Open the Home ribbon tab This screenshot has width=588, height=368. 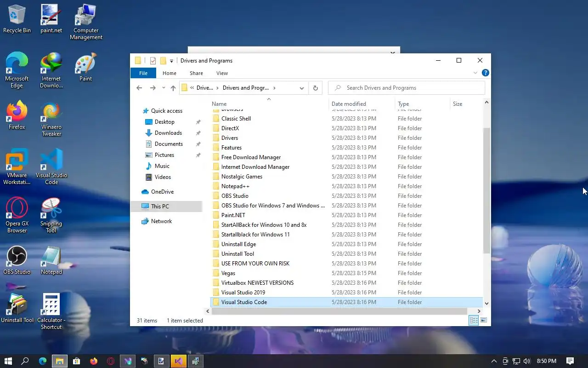point(170,73)
